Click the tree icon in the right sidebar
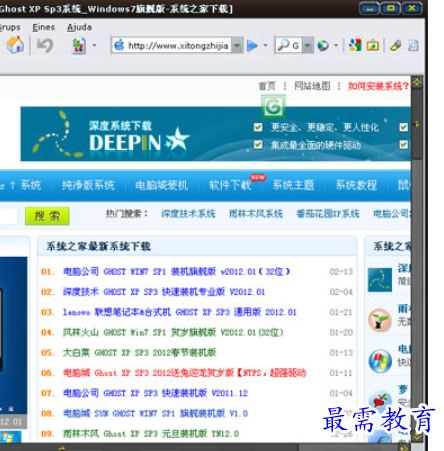Image resolution: width=444 pixels, height=451 pixels. click(380, 320)
